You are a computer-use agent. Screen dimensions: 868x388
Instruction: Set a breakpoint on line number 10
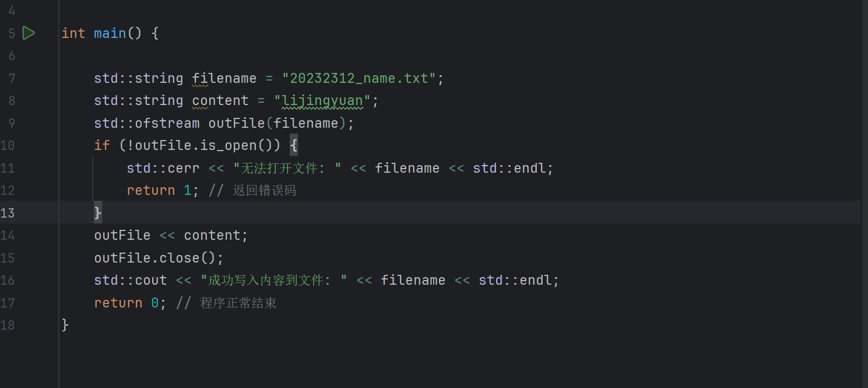pyautogui.click(x=8, y=145)
